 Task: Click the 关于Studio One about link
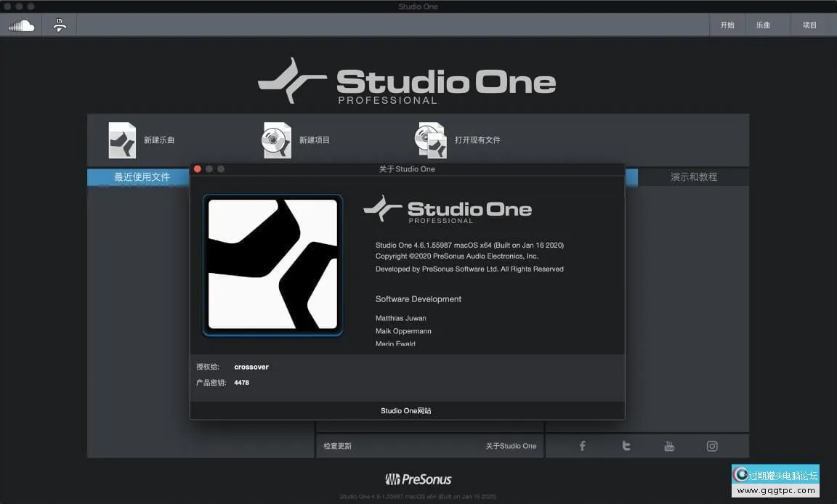pos(511,446)
